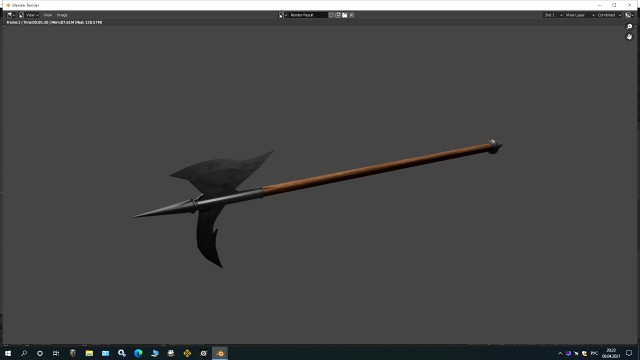Open the Image menu

[x=62, y=15]
